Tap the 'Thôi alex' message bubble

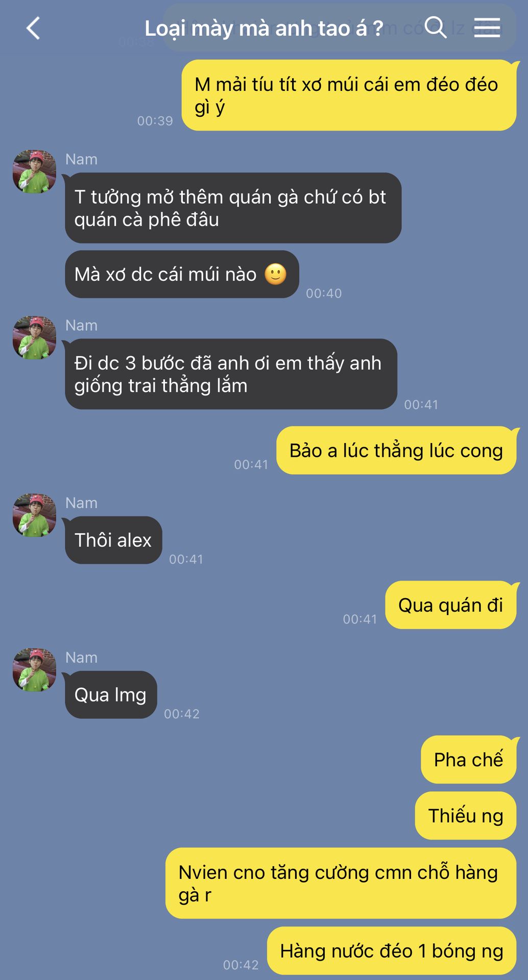[x=113, y=540]
